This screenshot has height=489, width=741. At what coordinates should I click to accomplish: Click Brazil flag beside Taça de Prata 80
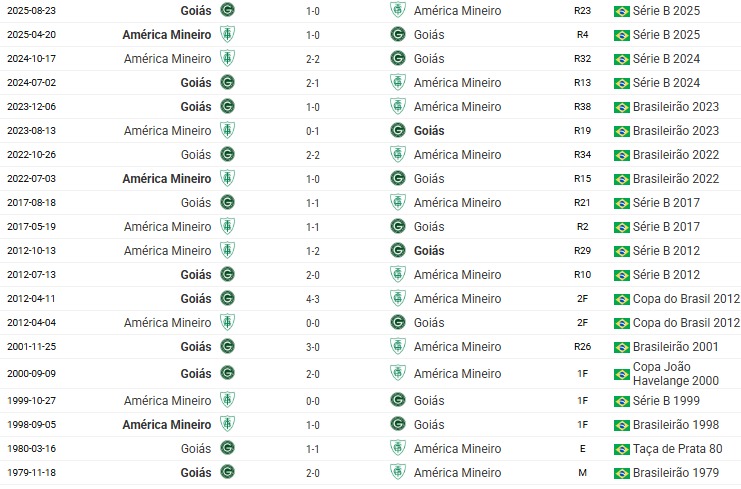[621, 449]
